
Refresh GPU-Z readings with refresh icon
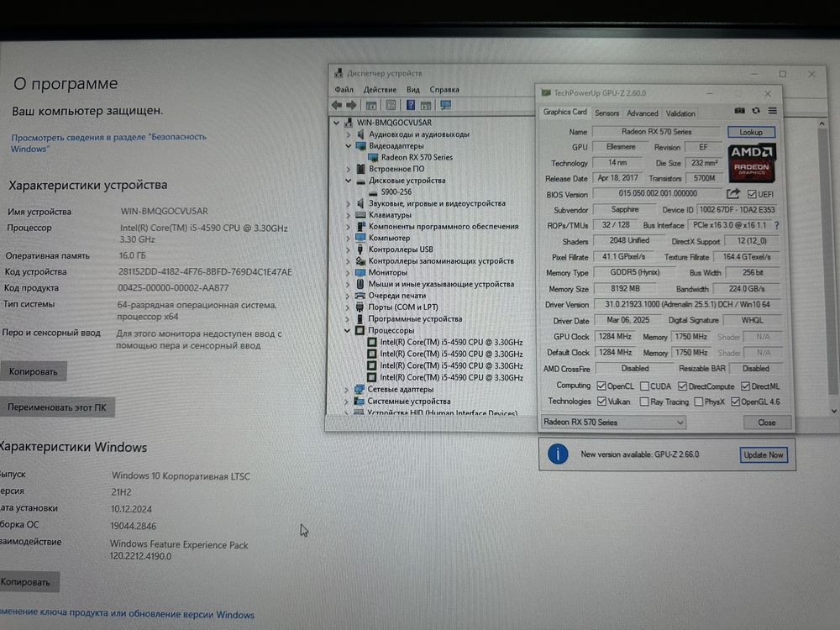[x=756, y=110]
